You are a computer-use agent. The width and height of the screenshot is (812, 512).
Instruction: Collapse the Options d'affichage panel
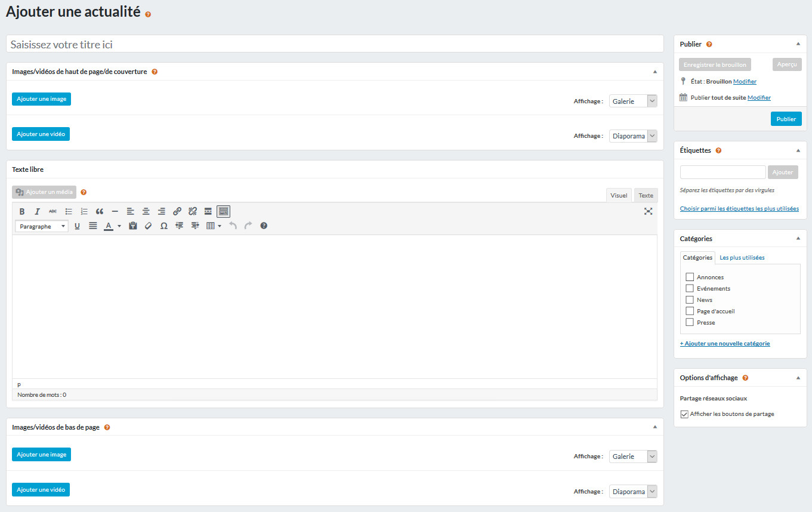(798, 378)
